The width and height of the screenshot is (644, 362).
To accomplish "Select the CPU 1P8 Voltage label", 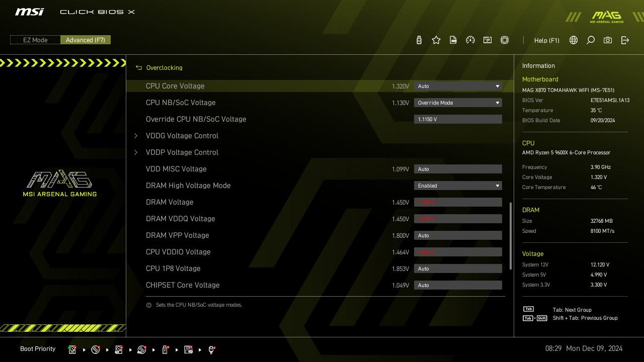I will [x=173, y=268].
